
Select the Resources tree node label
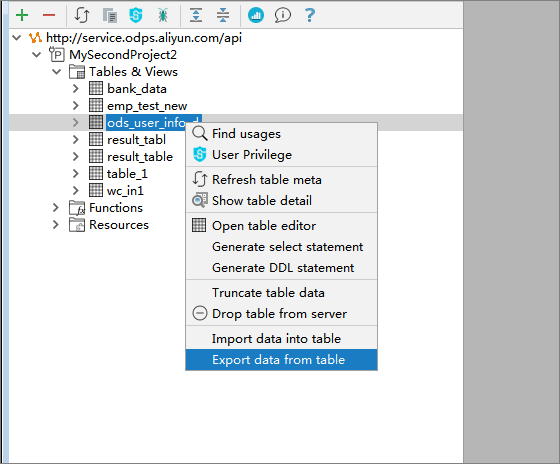pos(119,225)
